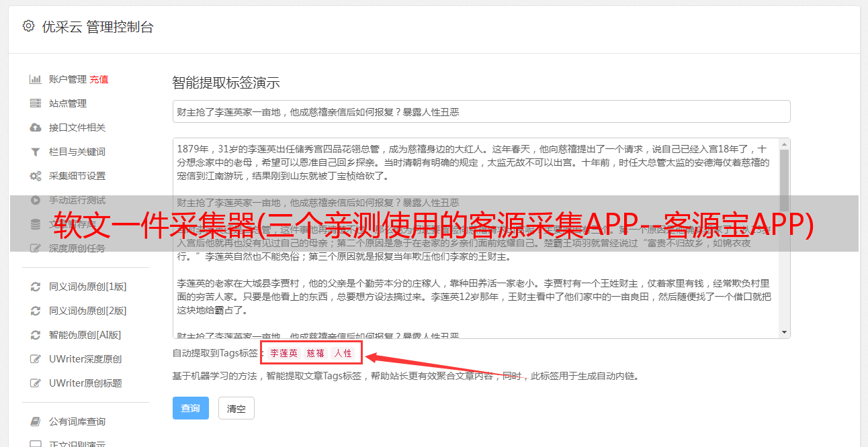Click the page title 优采云 管理控制台
The image size is (868, 447).
tap(97, 27)
